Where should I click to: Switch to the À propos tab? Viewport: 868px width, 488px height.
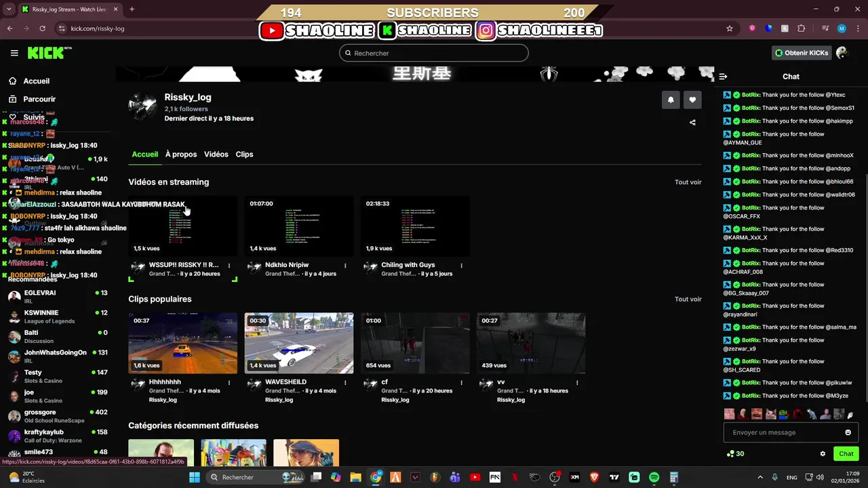(x=181, y=155)
